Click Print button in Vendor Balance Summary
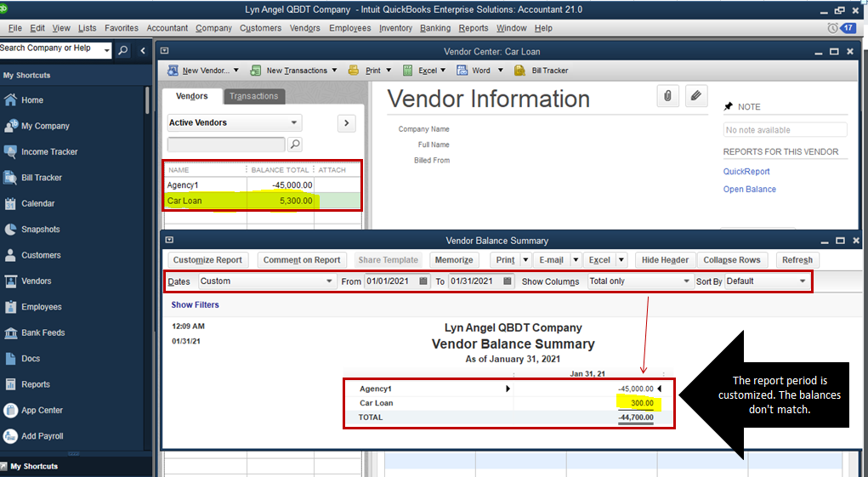Screen dimensions: 868x477 point(505,260)
